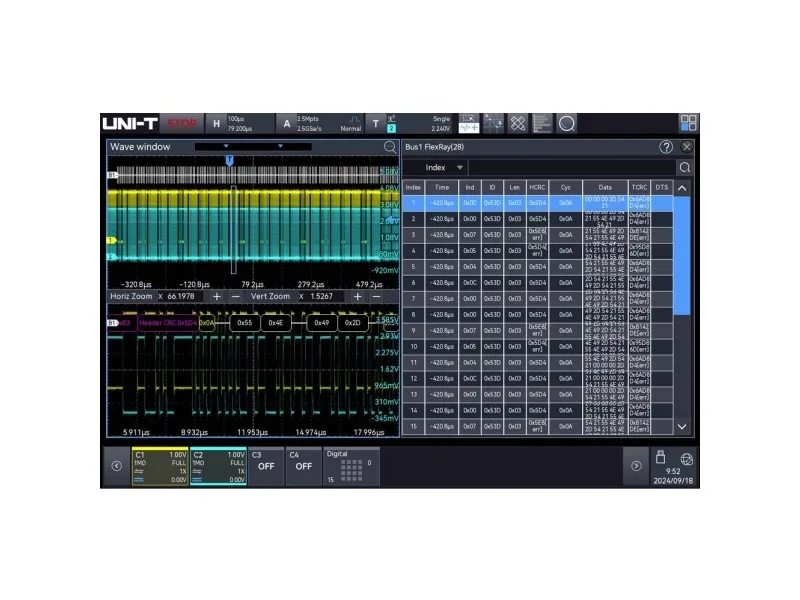Click the B1 bus label in overview waveform
Screen dimensions: 800x600
112,175
